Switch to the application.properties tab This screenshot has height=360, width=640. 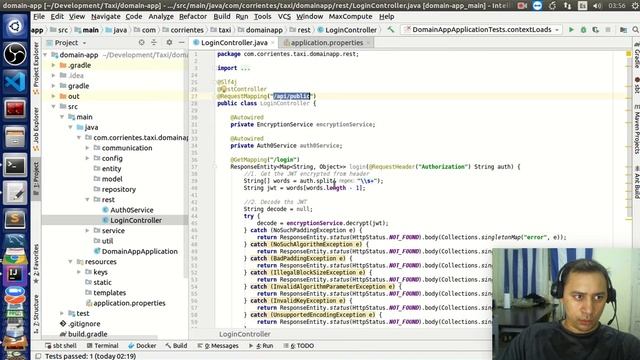[x=327, y=42]
